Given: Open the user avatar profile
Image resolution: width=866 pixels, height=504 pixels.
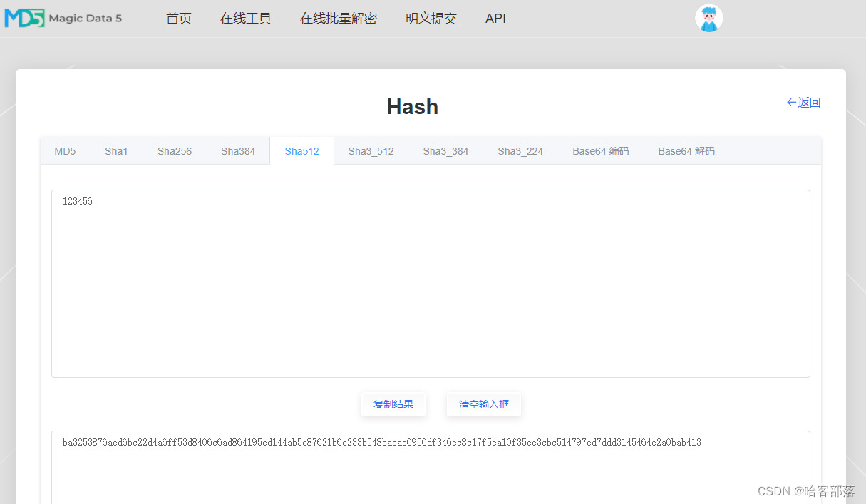Looking at the screenshot, I should pos(708,19).
